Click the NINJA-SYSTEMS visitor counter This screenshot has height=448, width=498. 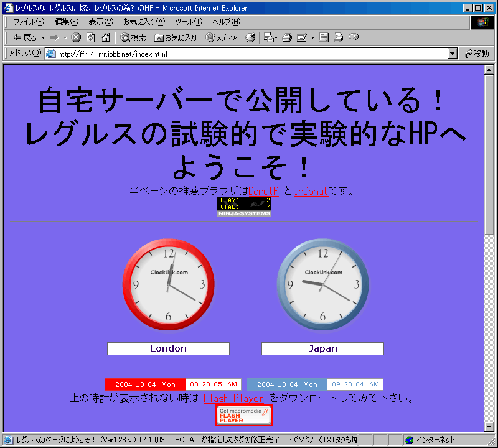click(244, 207)
